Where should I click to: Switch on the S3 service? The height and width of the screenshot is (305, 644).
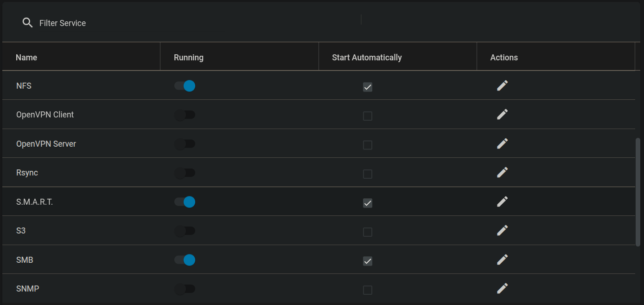[x=185, y=231]
